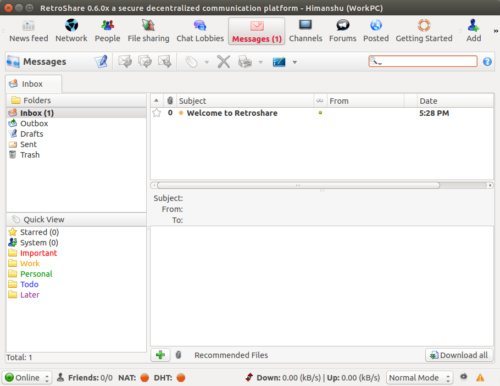This screenshot has height=386, width=500.
Task: Open the Channels page
Action: [x=305, y=31]
